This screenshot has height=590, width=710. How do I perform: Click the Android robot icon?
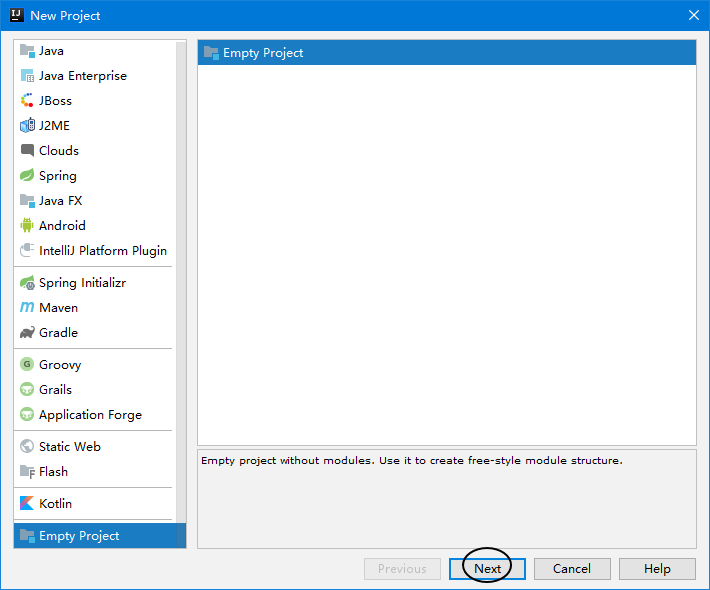tap(27, 226)
